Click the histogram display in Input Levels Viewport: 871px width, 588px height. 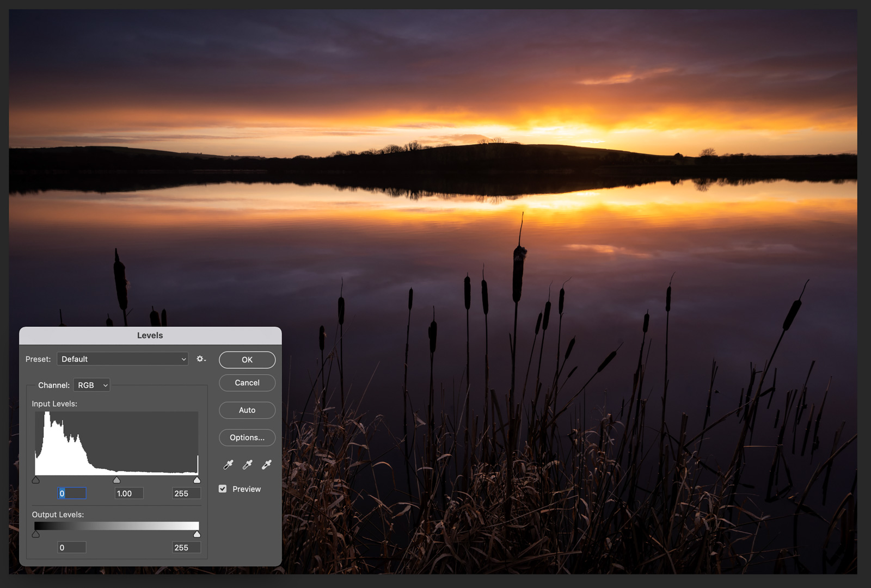point(116,443)
